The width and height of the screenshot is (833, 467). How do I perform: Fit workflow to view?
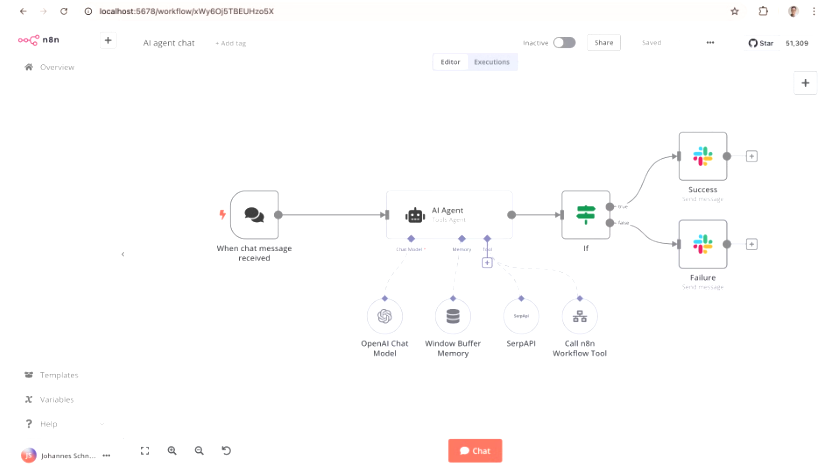pos(145,451)
